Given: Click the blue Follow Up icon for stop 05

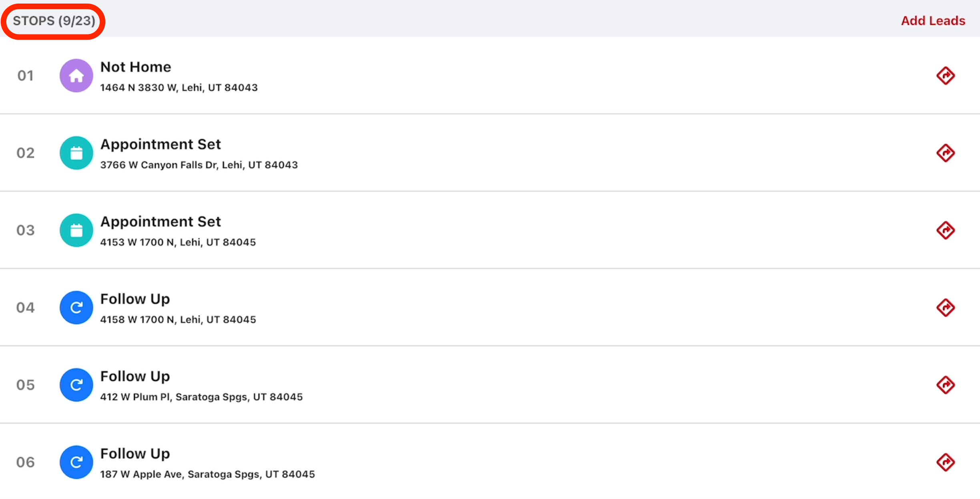Looking at the screenshot, I should (x=76, y=385).
